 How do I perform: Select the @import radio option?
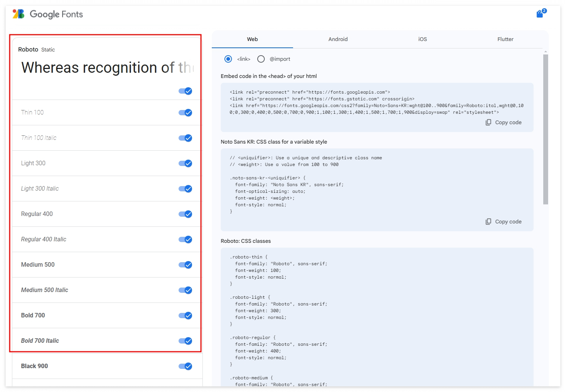point(261,59)
